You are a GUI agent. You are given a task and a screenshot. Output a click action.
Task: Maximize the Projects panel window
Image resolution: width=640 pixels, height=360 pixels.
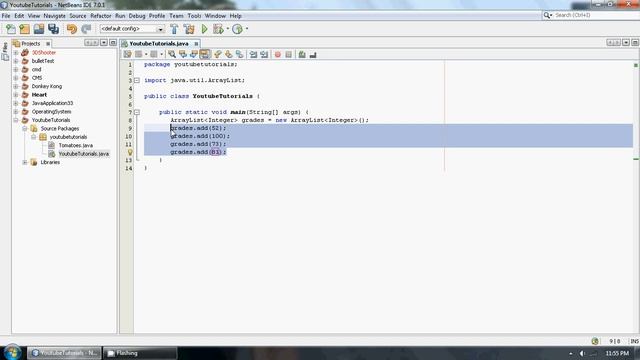pos(113,43)
